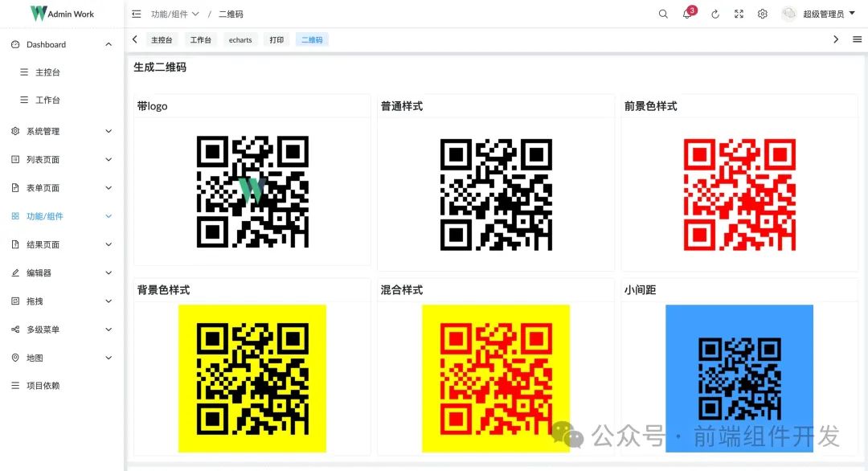Click the 编辑器 pencil icon
The width and height of the screenshot is (868, 471).
(15, 272)
